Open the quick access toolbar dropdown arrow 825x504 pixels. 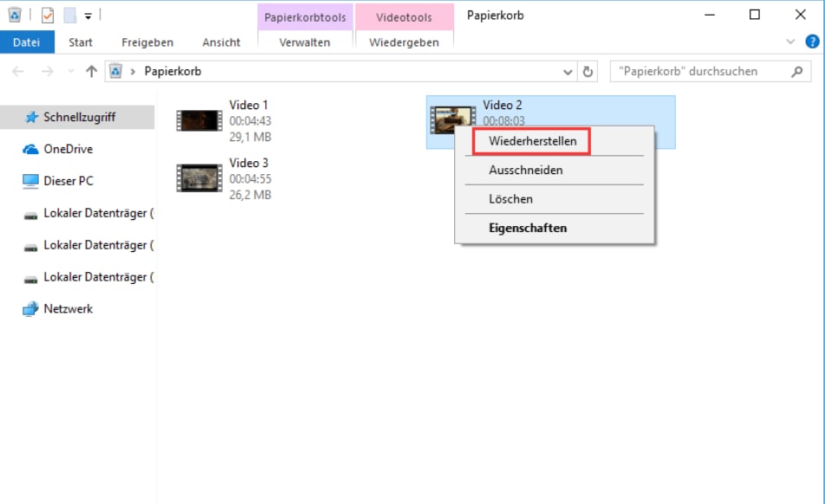pos(88,16)
